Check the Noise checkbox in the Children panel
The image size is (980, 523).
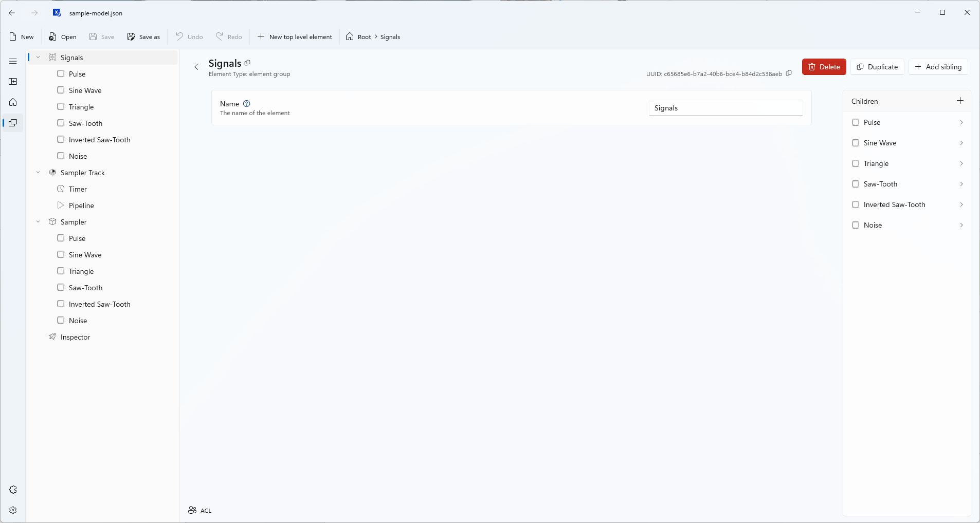coord(856,225)
